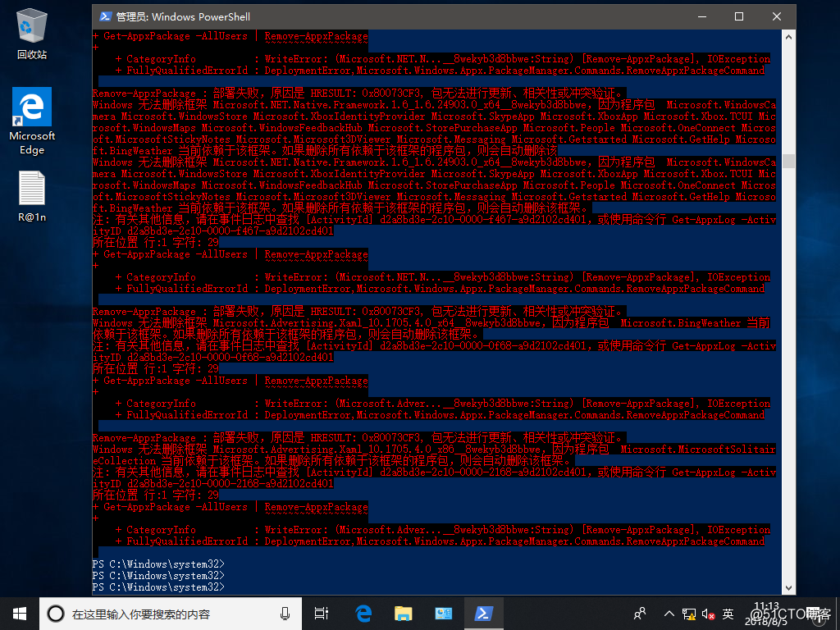The image size is (840, 630).
Task: Minimize the PowerShell window
Action: pyautogui.click(x=702, y=16)
